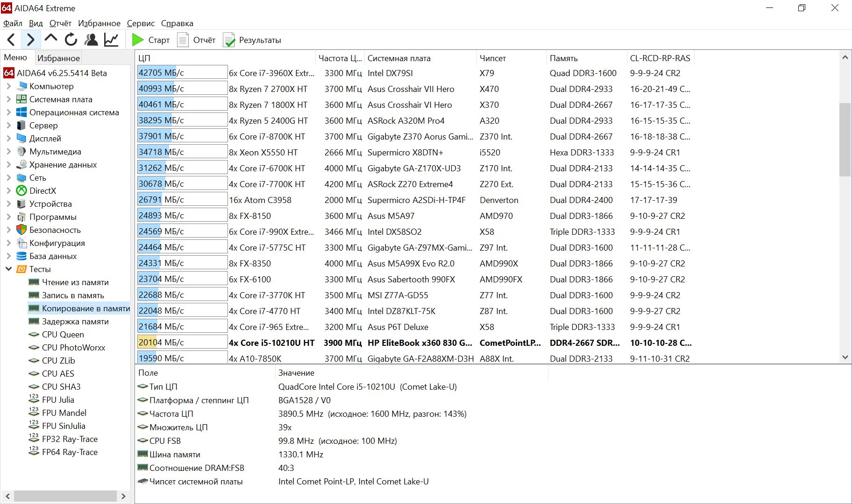The image size is (852, 504).
Task: Start the benchmark with the green play icon
Action: tap(138, 40)
